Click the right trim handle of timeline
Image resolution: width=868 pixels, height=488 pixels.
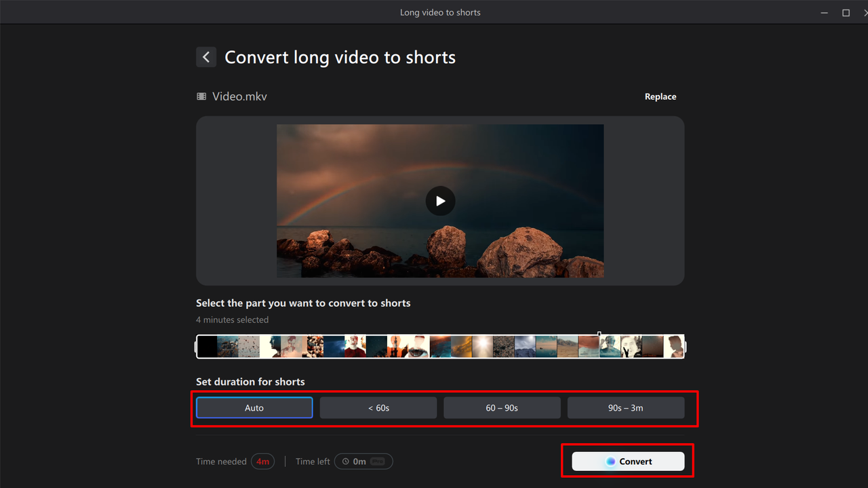[684, 347]
